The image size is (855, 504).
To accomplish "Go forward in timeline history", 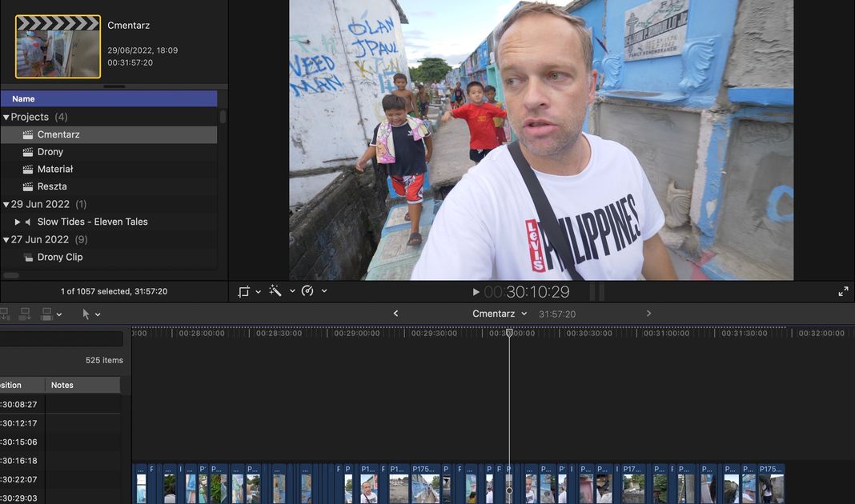I will pyautogui.click(x=648, y=314).
